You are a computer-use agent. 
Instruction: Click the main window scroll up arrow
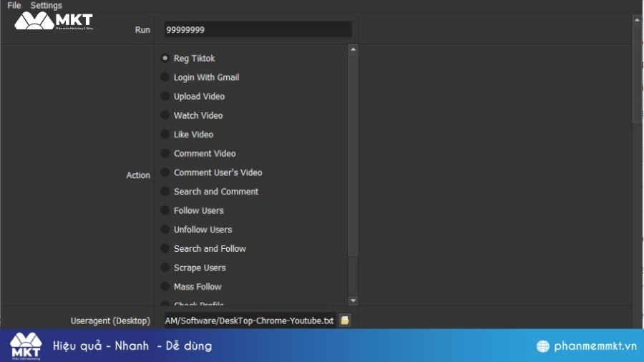tap(637, 19)
